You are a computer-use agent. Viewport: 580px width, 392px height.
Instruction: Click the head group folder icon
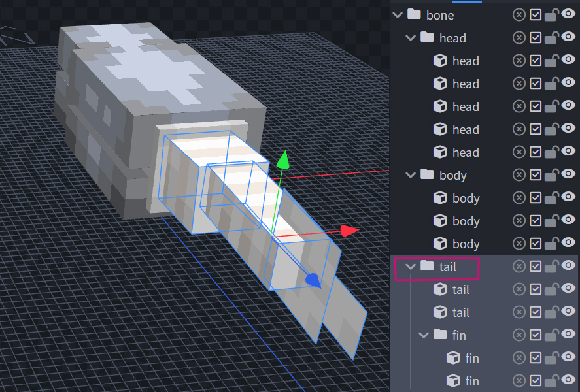pos(427,37)
